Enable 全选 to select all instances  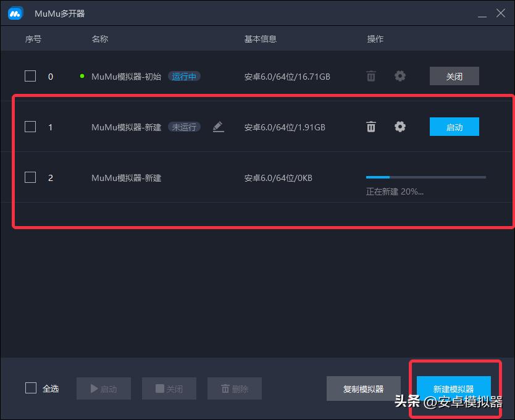point(30,388)
